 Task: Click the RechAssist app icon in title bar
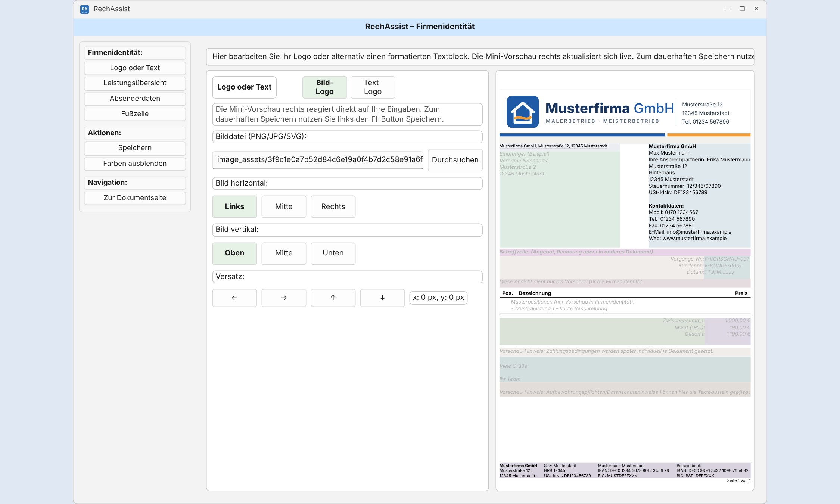[x=84, y=9]
